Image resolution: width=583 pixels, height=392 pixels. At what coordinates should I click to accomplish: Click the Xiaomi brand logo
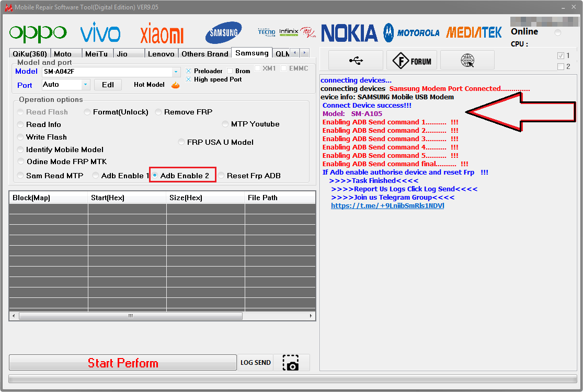pos(162,34)
